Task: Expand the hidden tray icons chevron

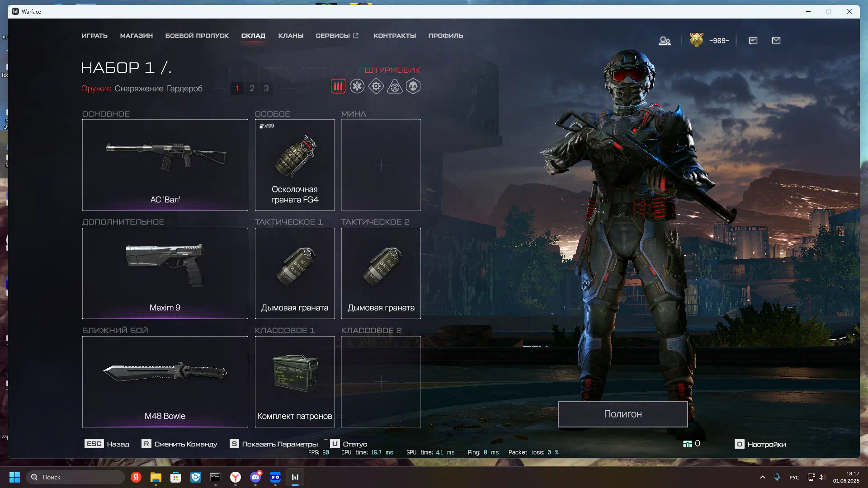Action: pos(763,477)
